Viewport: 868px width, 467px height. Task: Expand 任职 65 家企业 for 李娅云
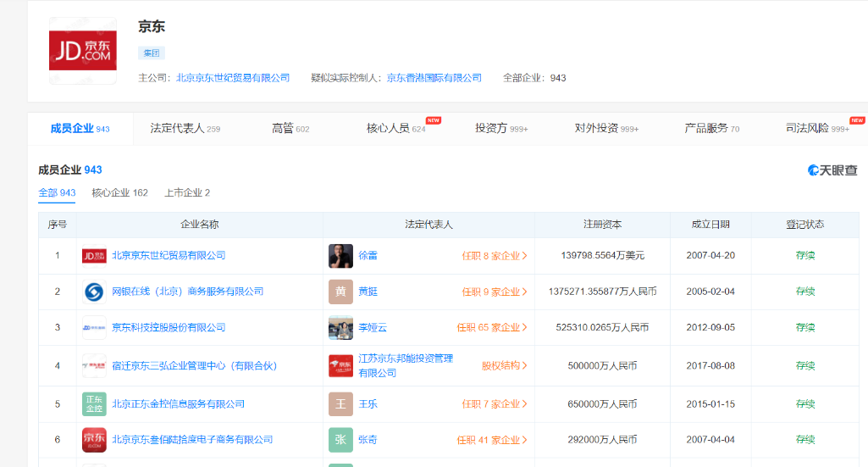tap(492, 327)
